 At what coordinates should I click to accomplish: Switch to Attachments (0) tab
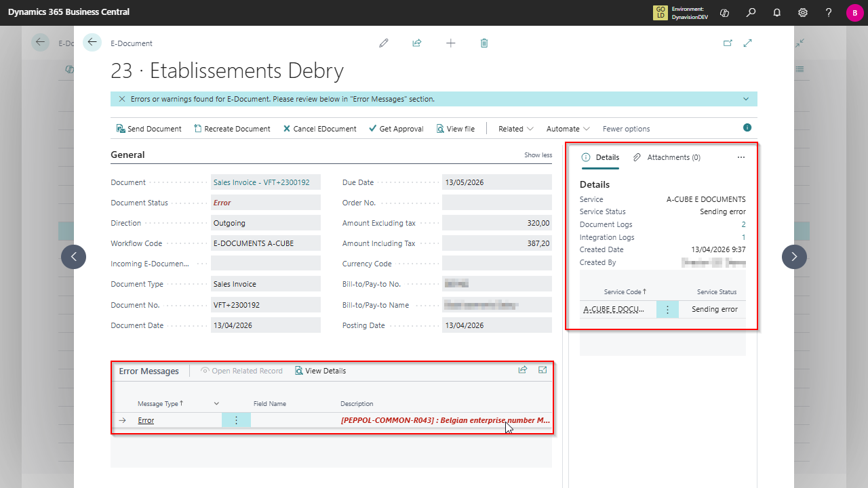click(667, 157)
